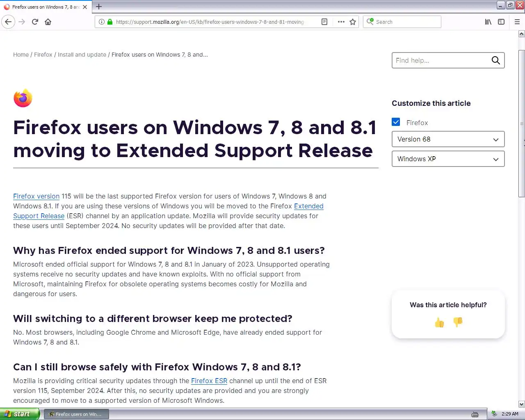Click the forward navigation arrow
This screenshot has width=525, height=420.
click(x=22, y=22)
